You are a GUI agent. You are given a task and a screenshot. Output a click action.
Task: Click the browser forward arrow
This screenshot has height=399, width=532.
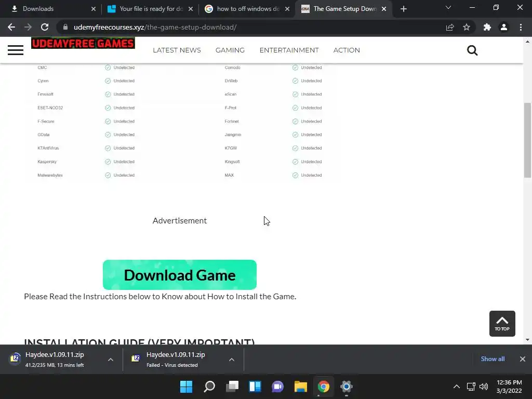(28, 27)
